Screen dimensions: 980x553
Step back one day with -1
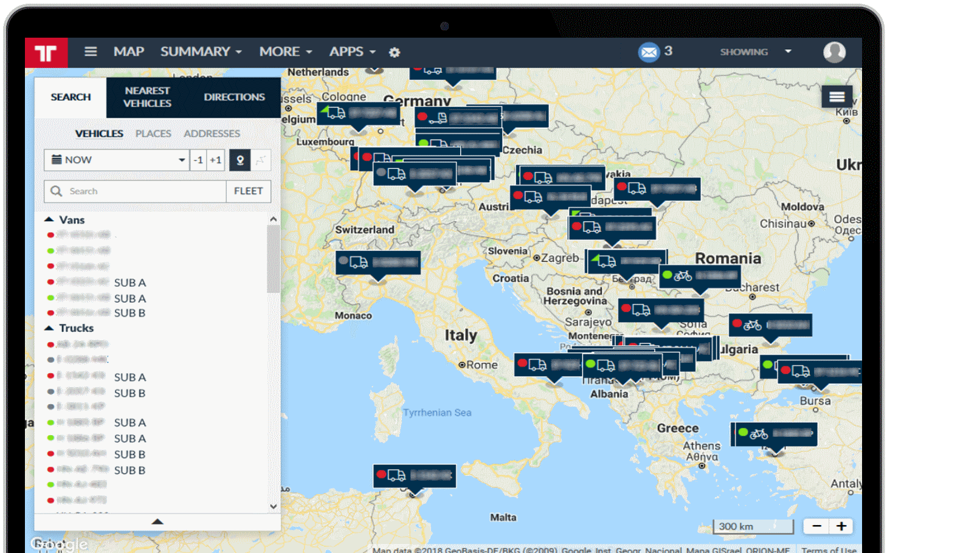click(x=198, y=160)
